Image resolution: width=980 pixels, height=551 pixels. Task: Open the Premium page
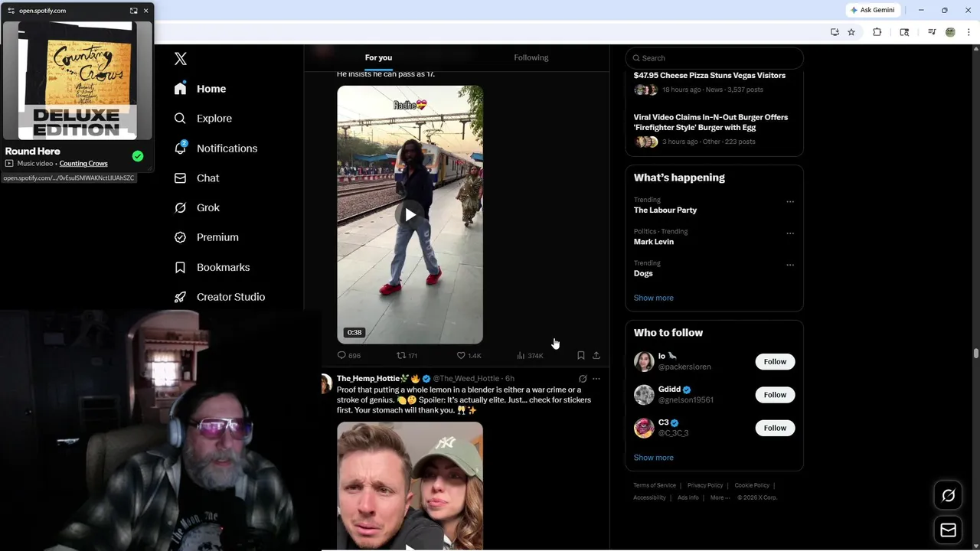206,237
